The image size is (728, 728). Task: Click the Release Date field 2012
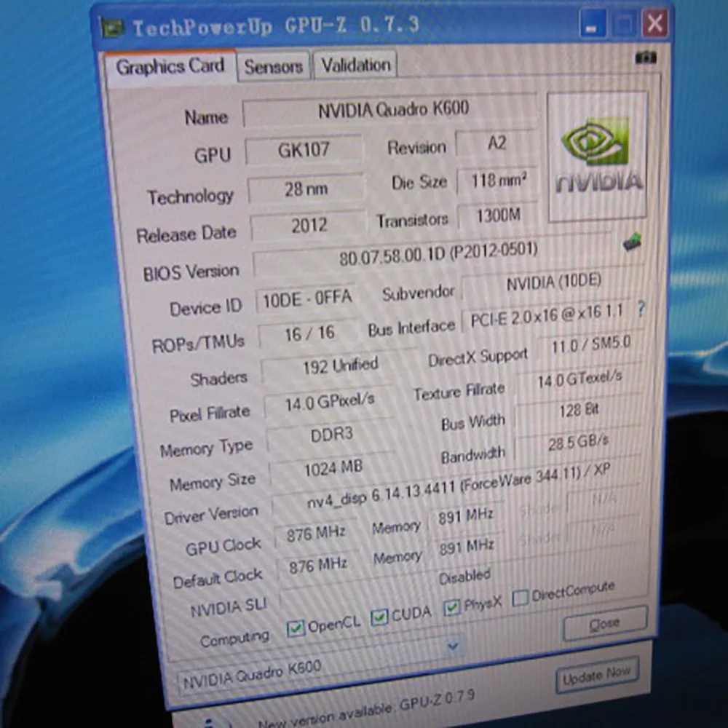tap(308, 226)
